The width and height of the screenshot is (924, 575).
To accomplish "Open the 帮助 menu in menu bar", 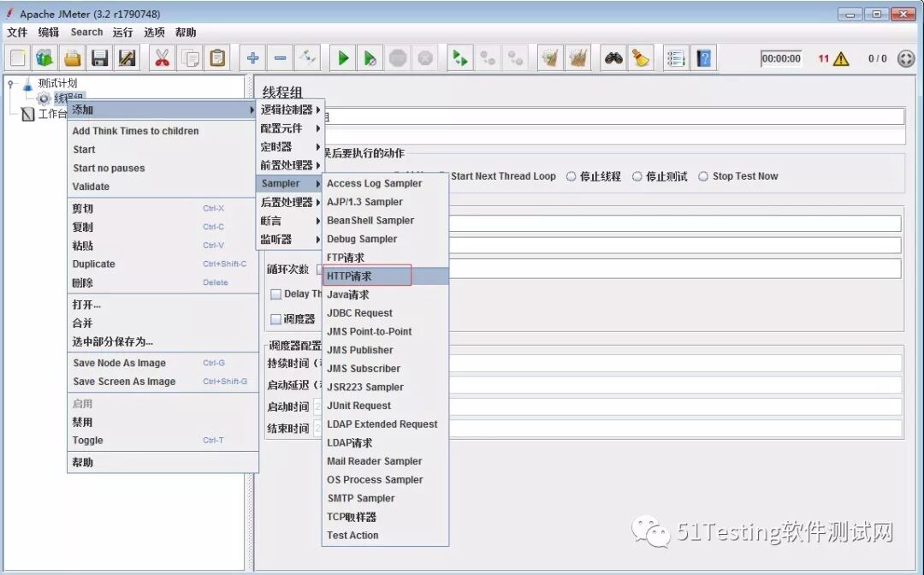I will [186, 33].
